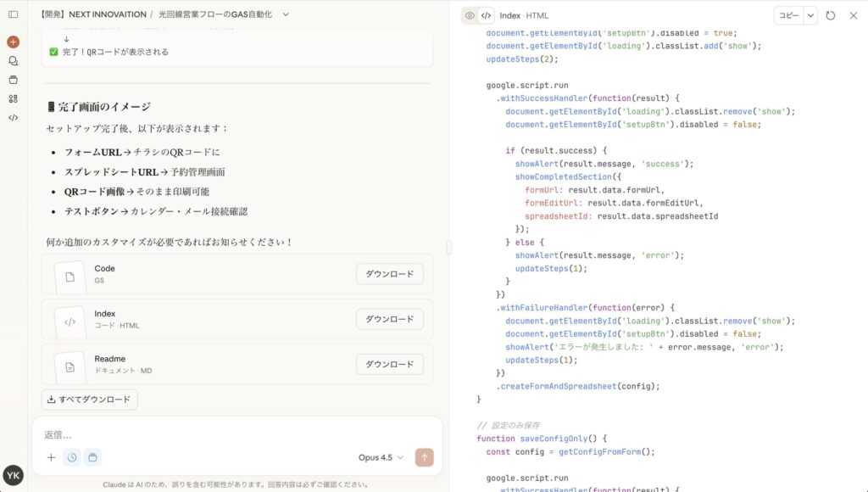Click ダウンロード button for Code GS file

pyautogui.click(x=389, y=274)
